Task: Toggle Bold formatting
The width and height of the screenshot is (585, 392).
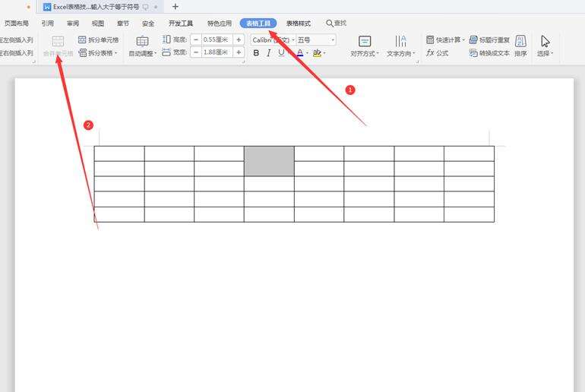Action: click(x=256, y=53)
